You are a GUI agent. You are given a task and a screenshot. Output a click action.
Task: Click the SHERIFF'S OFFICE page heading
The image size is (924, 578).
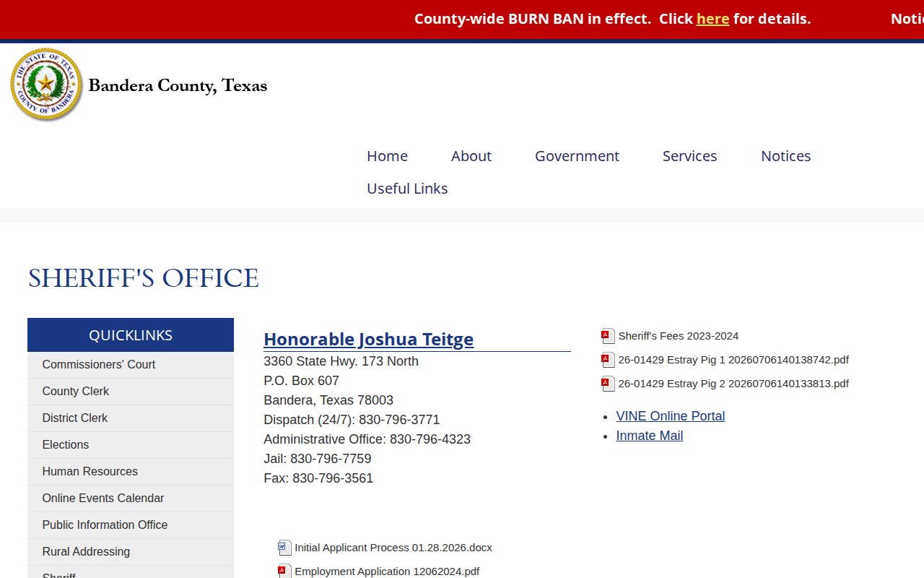[x=143, y=279]
